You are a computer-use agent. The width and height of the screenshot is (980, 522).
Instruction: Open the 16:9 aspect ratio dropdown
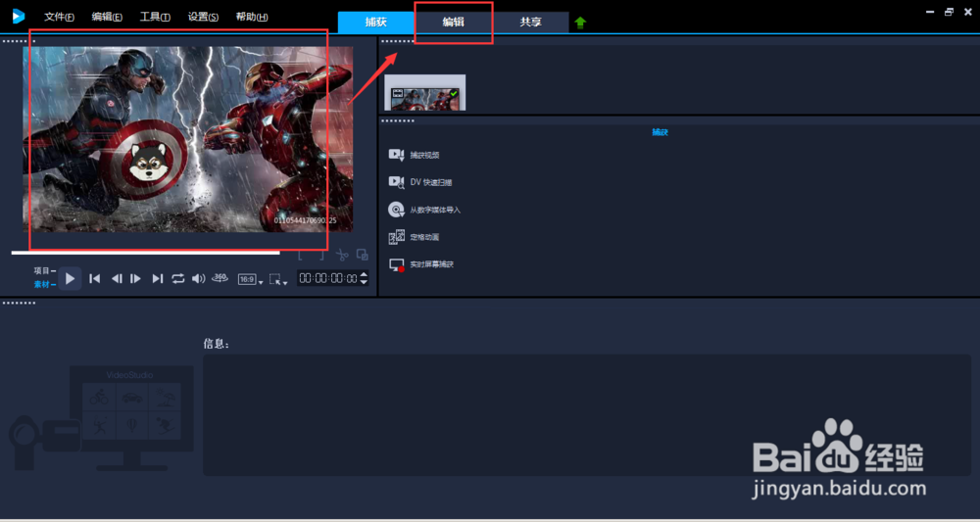(x=251, y=280)
